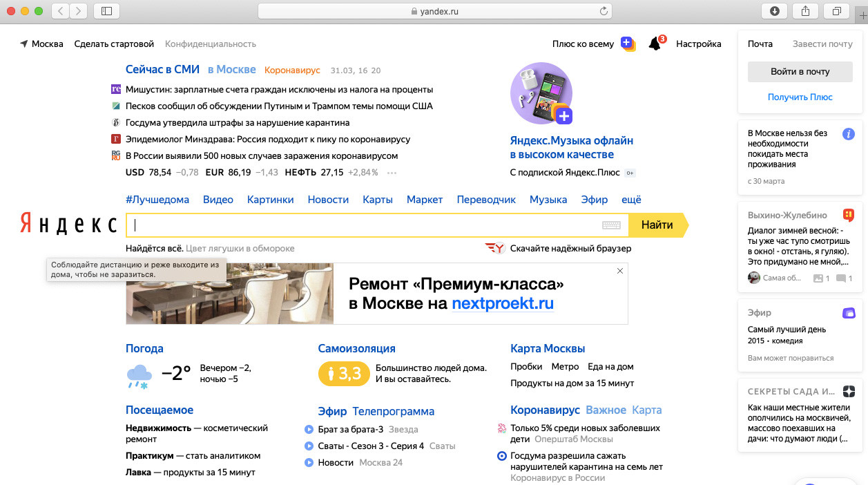Viewport: 868px width, 485px height.
Task: Click the Яндекс logo
Action: click(x=68, y=225)
